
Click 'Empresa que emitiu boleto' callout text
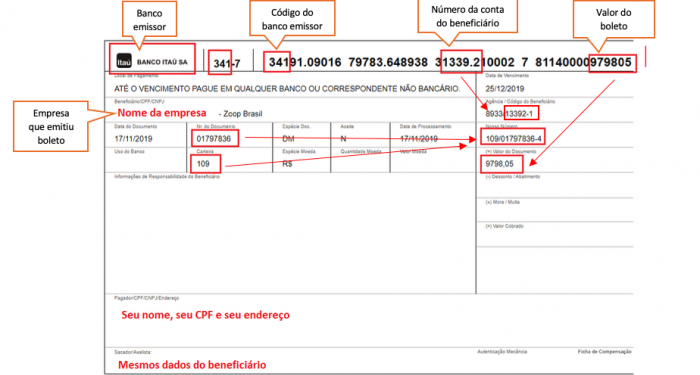(51, 127)
